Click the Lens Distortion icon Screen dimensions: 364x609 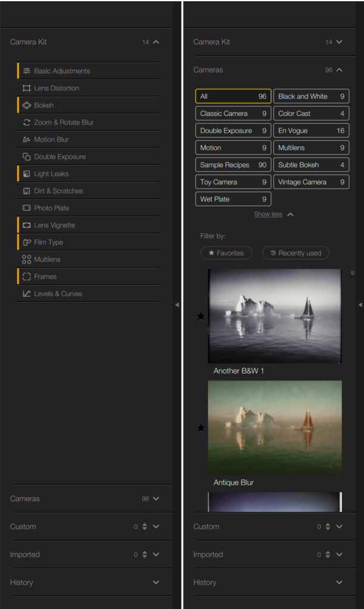point(26,88)
